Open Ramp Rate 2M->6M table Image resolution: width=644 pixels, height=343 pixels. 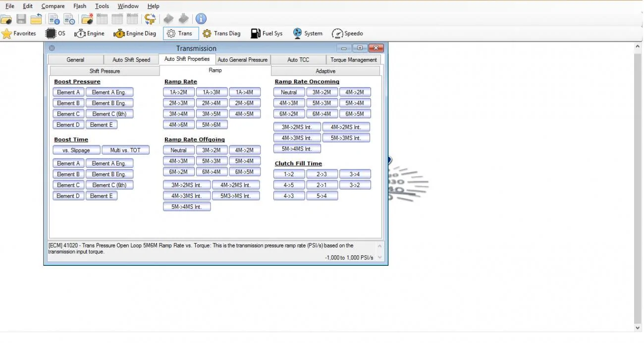pos(245,103)
